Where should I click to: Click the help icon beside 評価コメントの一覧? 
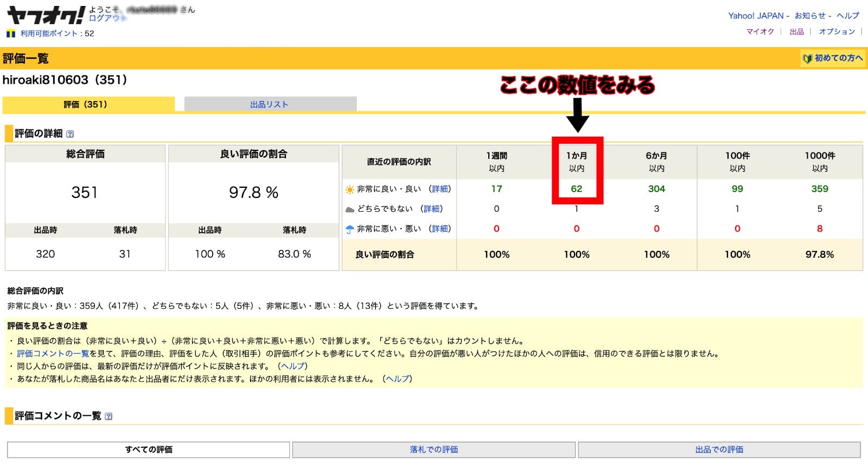click(108, 416)
